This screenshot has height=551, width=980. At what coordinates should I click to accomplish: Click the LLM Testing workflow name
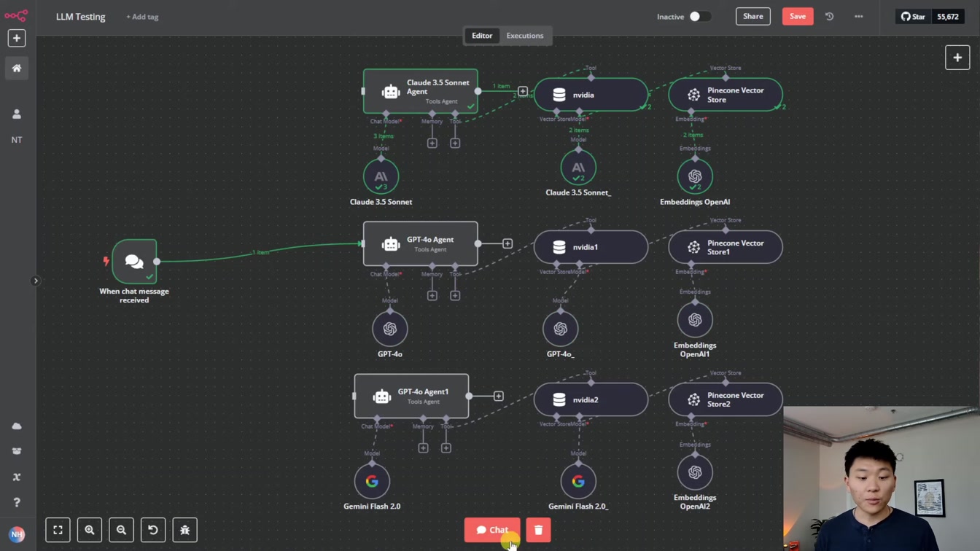click(81, 16)
